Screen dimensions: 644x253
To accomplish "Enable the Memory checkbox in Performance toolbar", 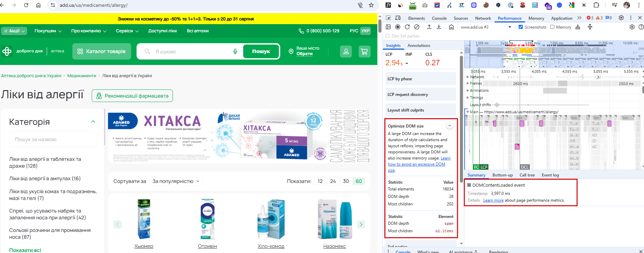I will tap(552, 27).
